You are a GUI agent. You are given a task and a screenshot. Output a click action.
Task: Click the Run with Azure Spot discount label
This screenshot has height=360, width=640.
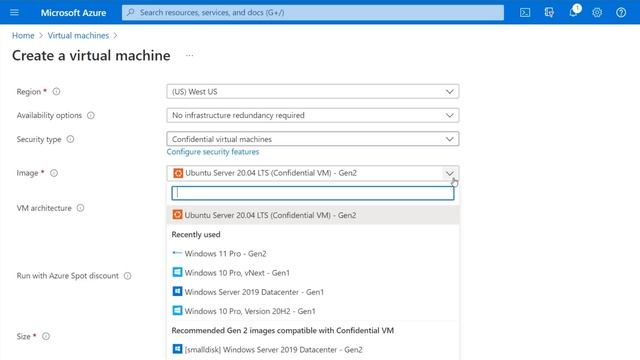pyautogui.click(x=68, y=276)
